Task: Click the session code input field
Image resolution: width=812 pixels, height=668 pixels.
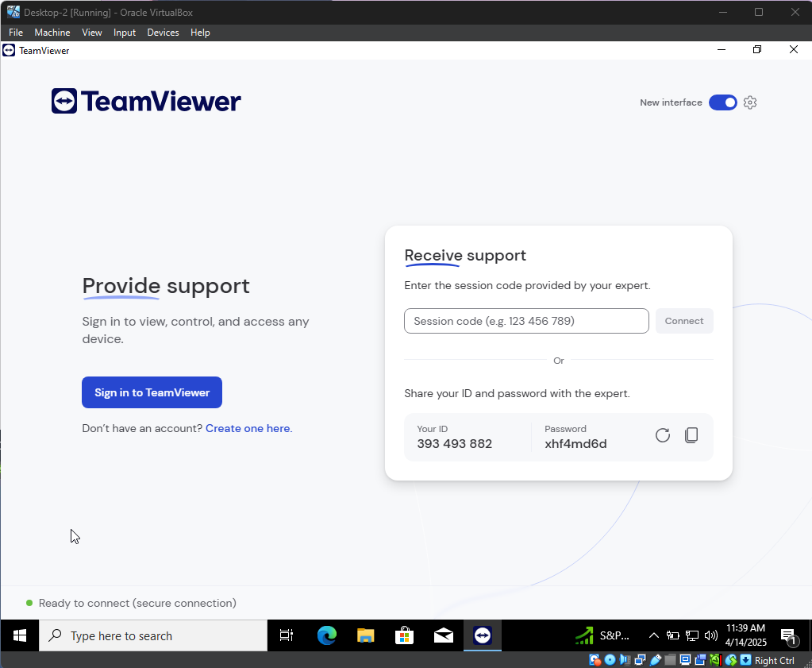Action: tap(526, 321)
